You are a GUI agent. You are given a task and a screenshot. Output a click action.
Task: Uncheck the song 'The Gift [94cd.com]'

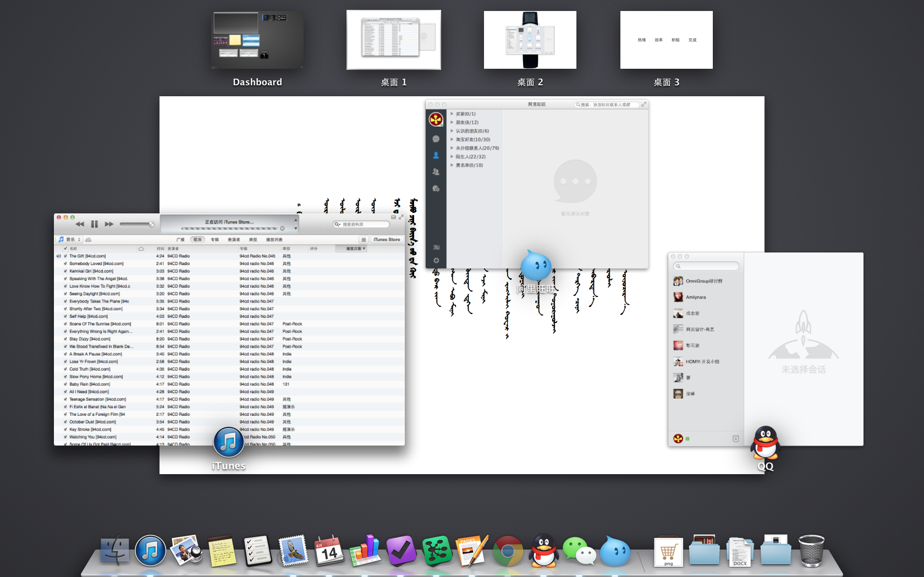(65, 256)
